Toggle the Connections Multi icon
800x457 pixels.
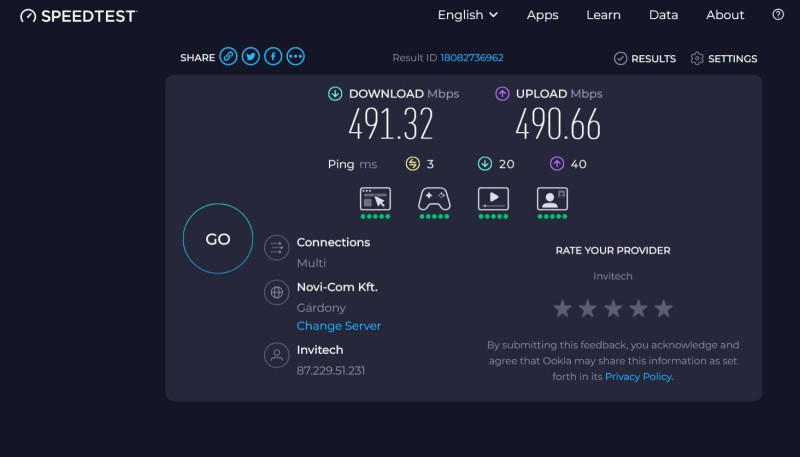coord(277,248)
